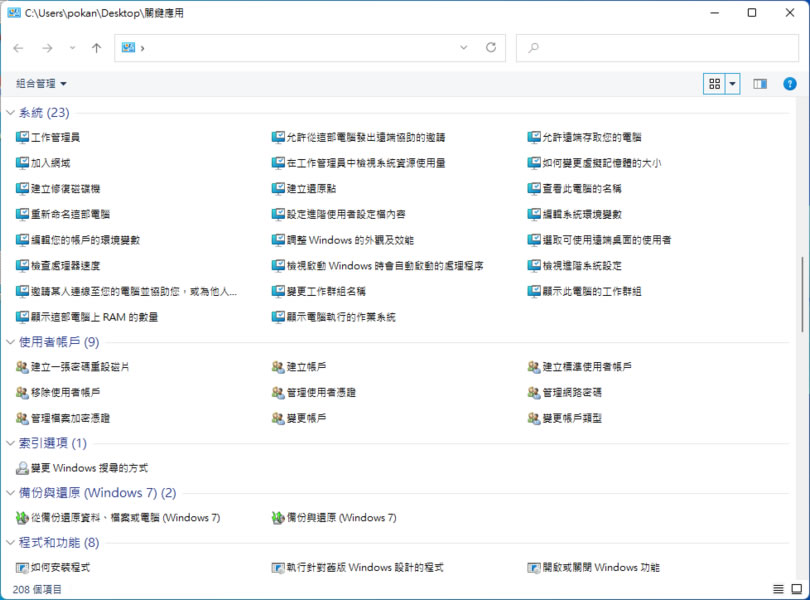Go up one folder level
Viewport: 810px width, 600px height.
pyautogui.click(x=96, y=47)
